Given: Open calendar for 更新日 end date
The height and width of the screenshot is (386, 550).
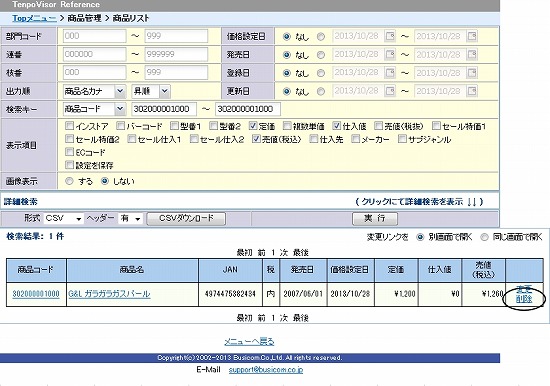Looking at the screenshot, I should click(x=472, y=91).
